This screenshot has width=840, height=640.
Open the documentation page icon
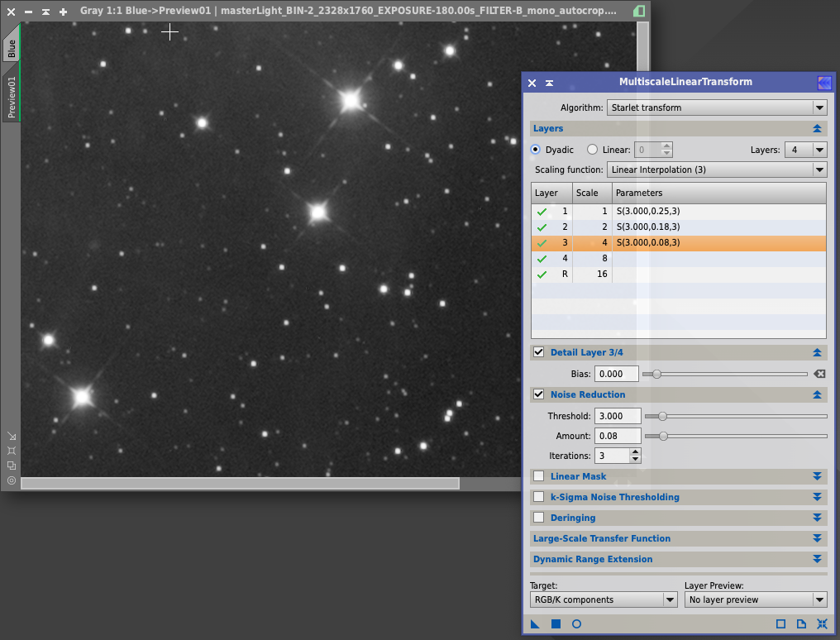click(801, 624)
